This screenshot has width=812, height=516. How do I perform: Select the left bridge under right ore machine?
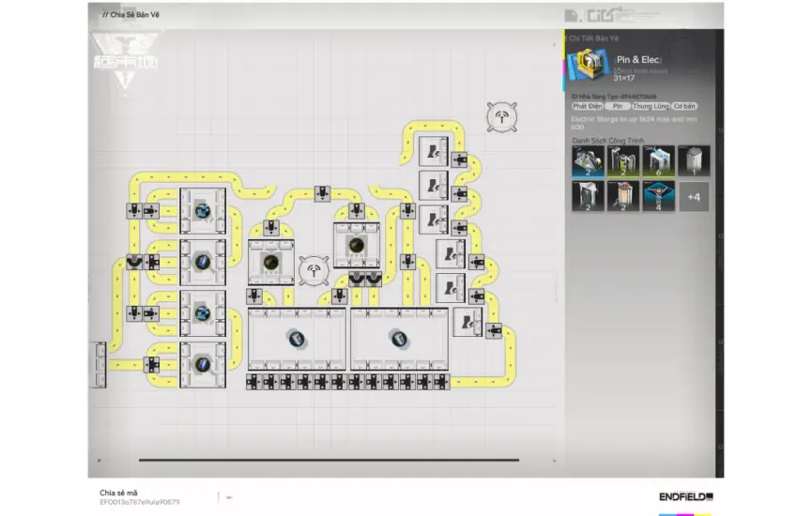357,279
